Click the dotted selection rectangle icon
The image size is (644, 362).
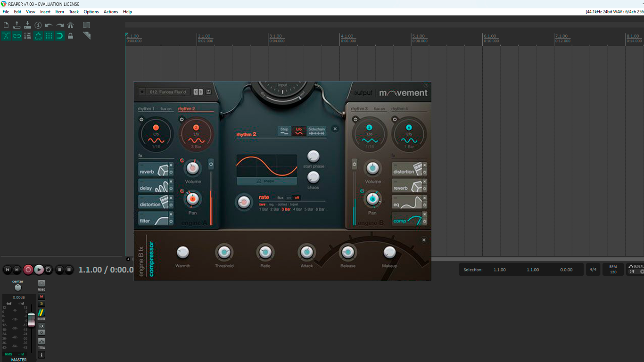pyautogui.click(x=86, y=25)
